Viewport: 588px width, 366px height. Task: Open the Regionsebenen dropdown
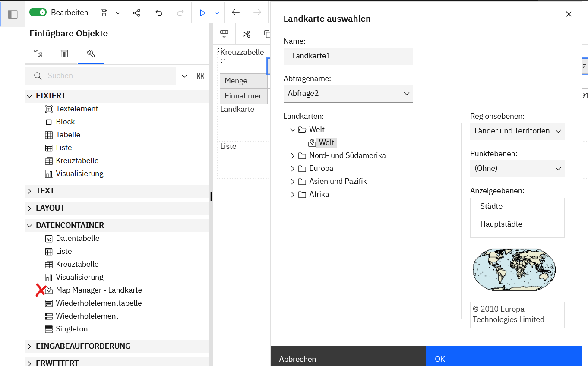pos(517,131)
